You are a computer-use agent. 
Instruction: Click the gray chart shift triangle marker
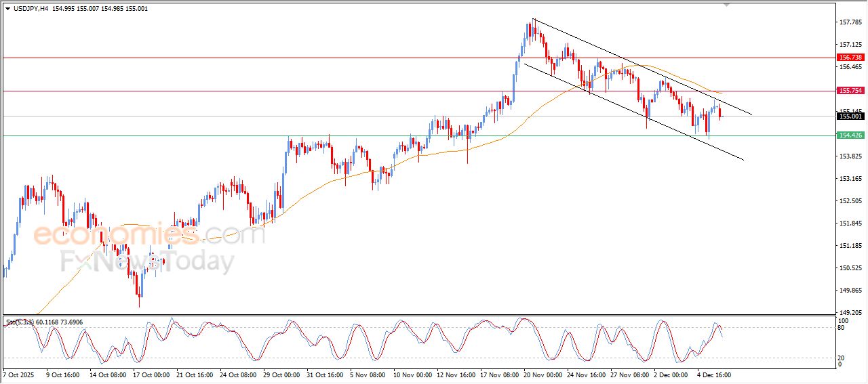point(728,5)
